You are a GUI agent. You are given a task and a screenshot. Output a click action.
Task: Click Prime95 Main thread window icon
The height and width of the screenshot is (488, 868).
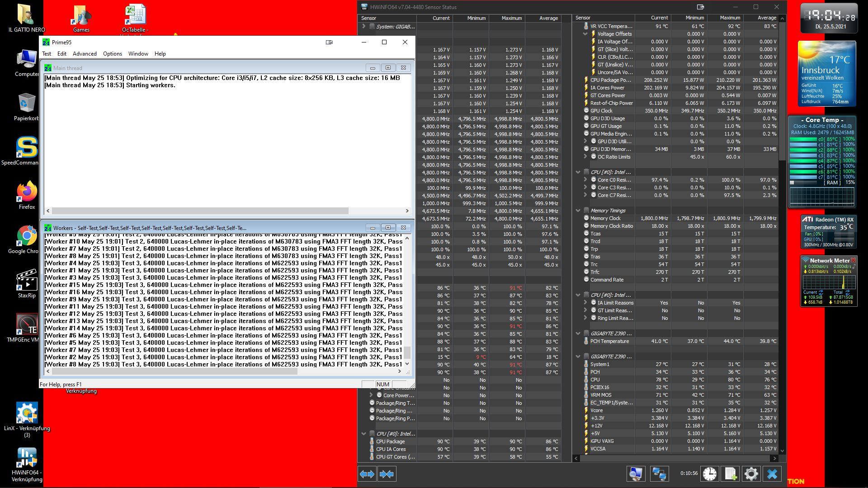point(47,68)
